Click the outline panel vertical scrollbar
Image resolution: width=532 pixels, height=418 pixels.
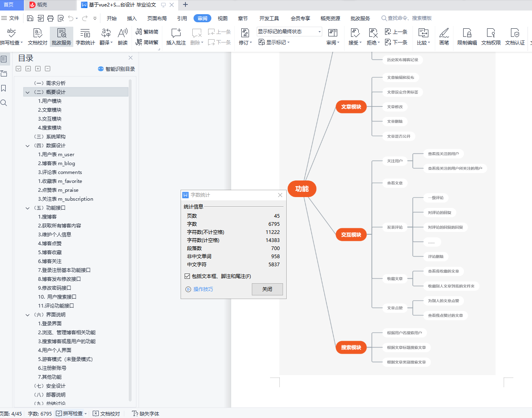click(x=130, y=241)
